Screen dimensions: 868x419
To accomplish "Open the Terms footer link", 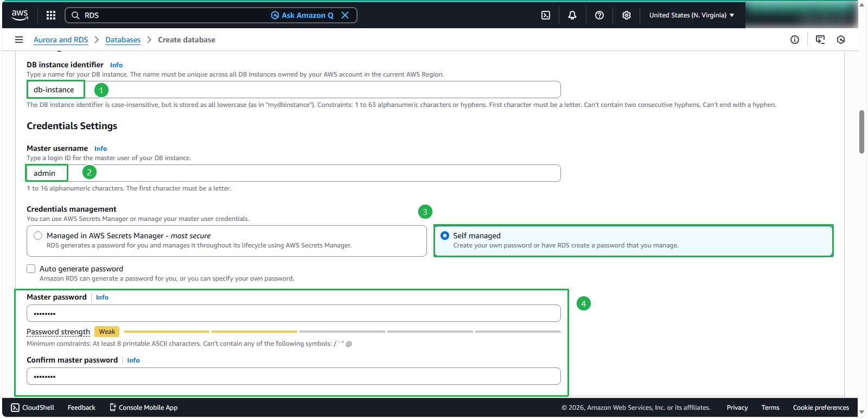I will pyautogui.click(x=770, y=408).
